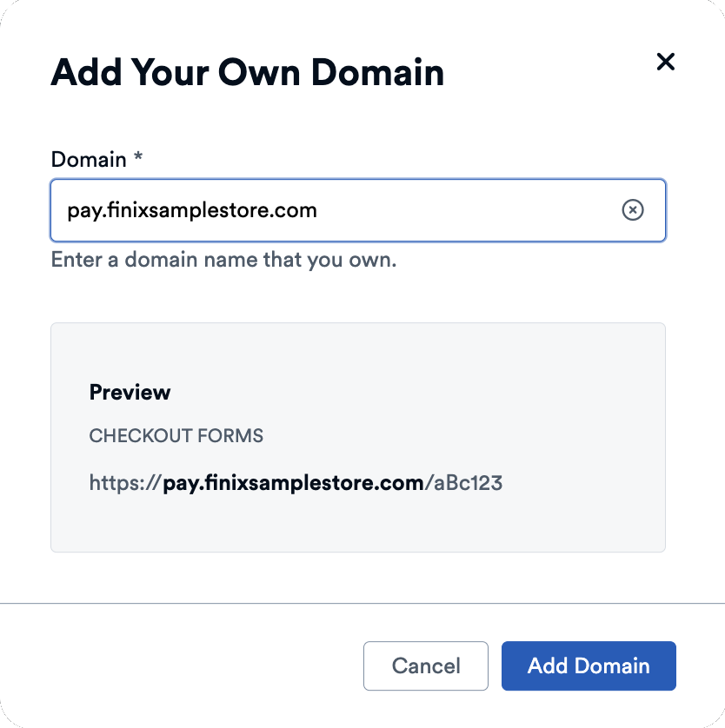Screen dimensions: 725x728
Task: Click the 'Add Your Own Domain' heading
Action: coord(248,72)
